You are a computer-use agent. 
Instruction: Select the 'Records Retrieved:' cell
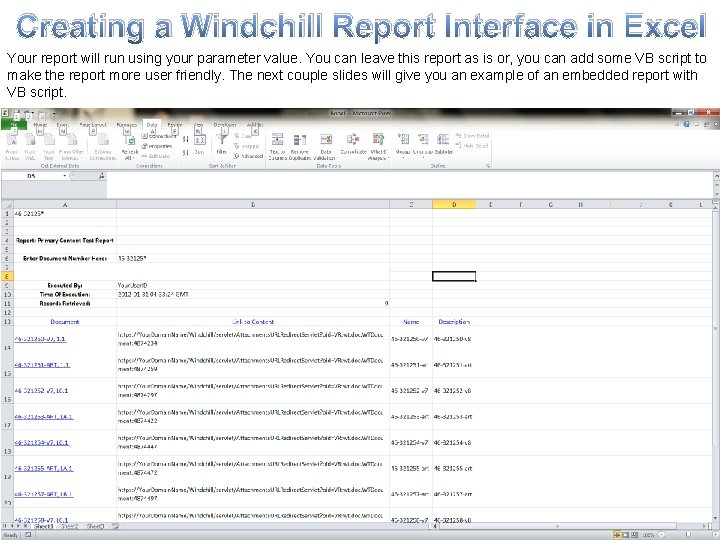point(65,304)
